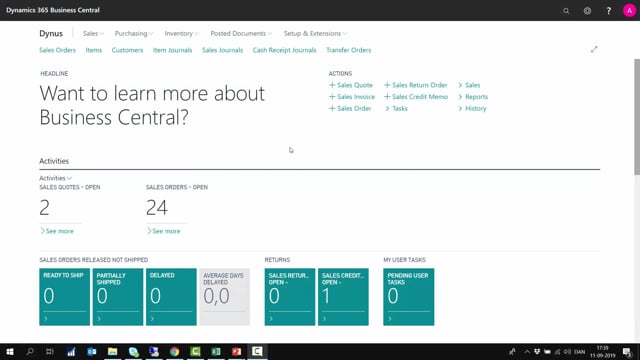This screenshot has width=640, height=360.
Task: Expand the Sales menu
Action: (93, 33)
